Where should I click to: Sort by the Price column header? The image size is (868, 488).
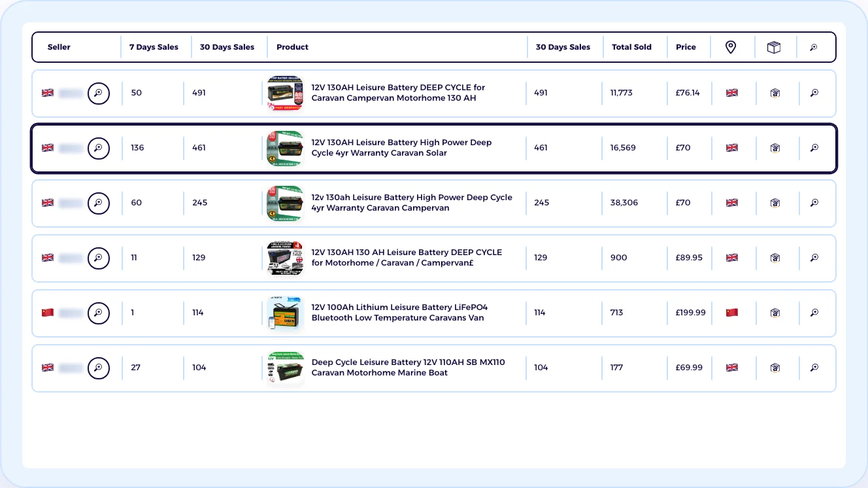tap(686, 47)
